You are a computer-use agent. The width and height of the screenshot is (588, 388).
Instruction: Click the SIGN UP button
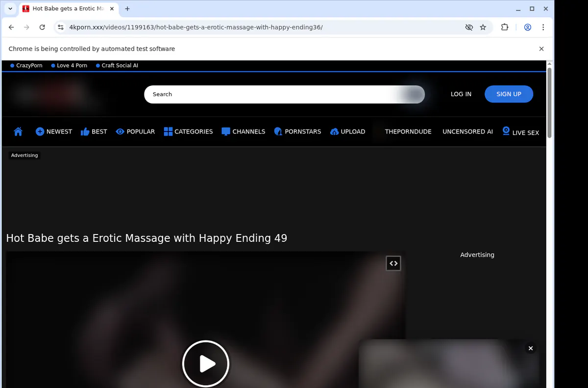(x=509, y=94)
